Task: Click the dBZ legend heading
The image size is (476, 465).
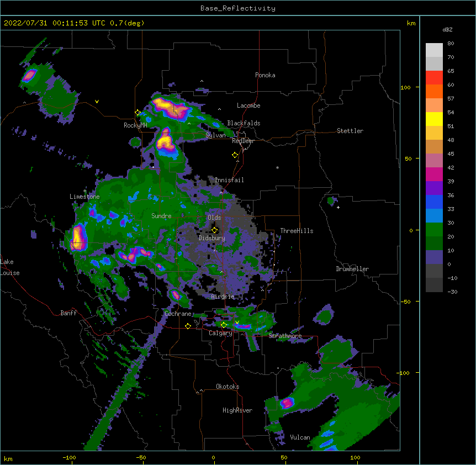Action: tap(447, 29)
